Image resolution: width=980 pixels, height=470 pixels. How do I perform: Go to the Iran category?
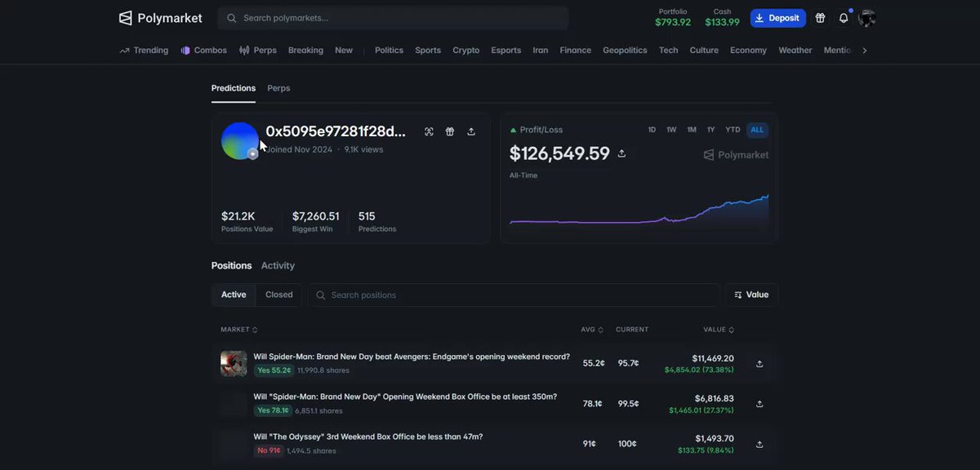541,51
